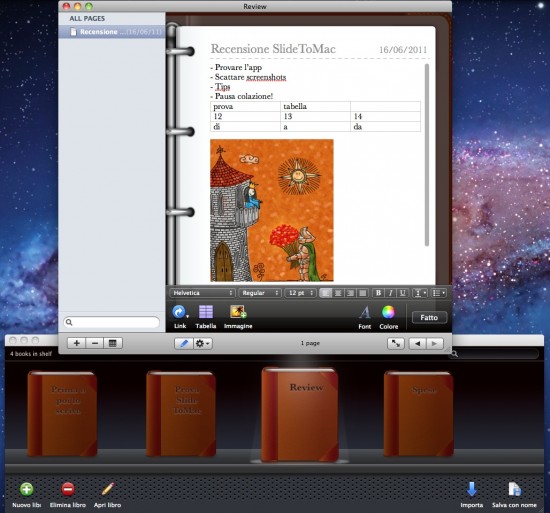Select the Recensione page in sidebar

coord(112,32)
